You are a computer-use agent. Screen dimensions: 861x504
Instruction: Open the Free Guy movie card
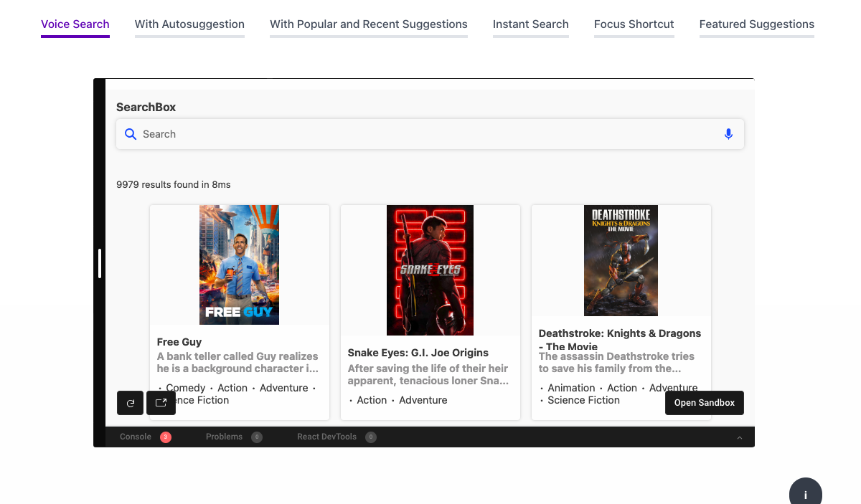coord(239,265)
